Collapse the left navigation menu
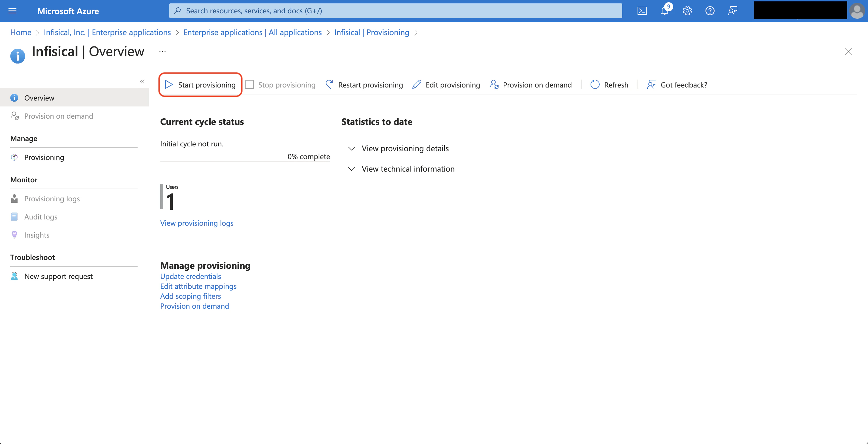868x444 pixels. click(x=142, y=82)
